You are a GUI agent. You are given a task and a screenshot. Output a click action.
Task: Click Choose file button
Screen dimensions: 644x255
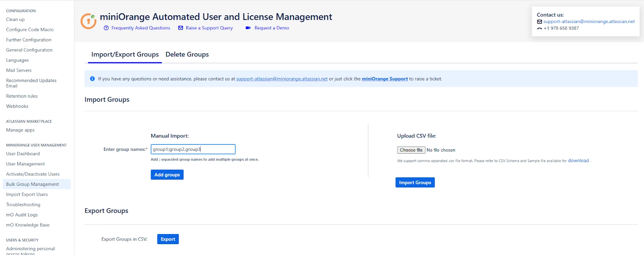(411, 150)
